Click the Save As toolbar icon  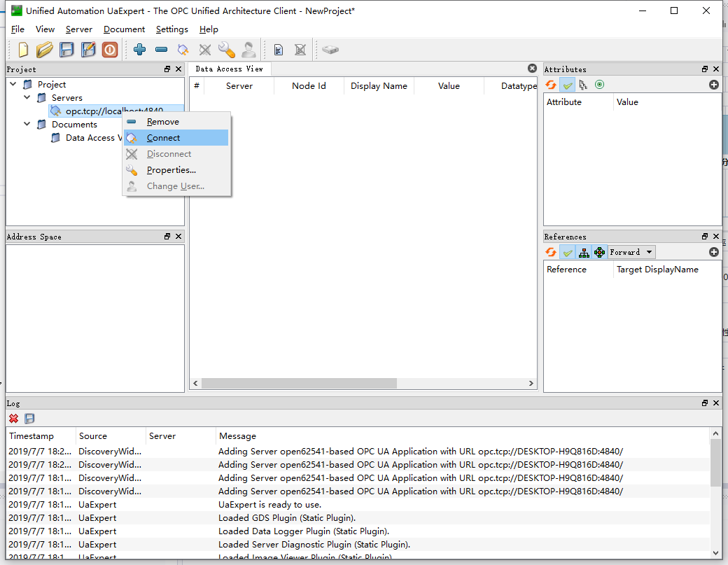click(x=88, y=50)
